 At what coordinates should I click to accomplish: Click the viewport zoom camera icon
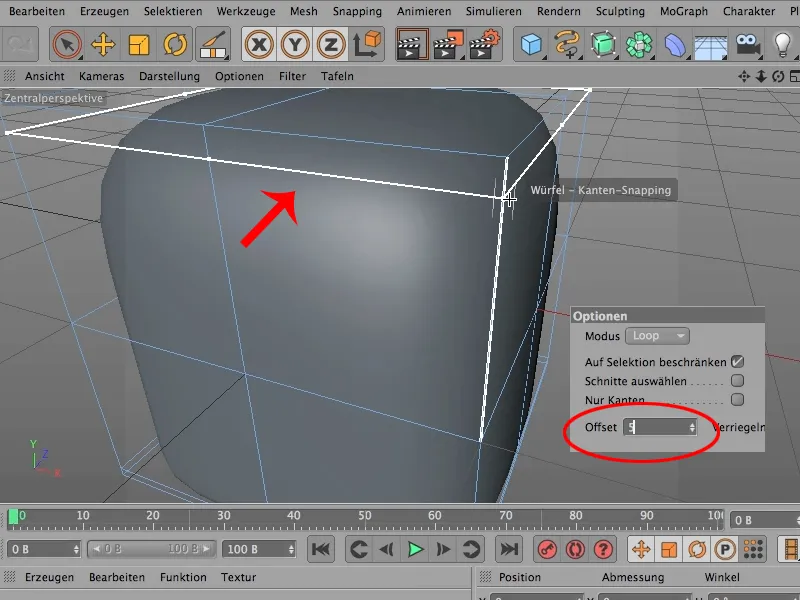pos(761,77)
